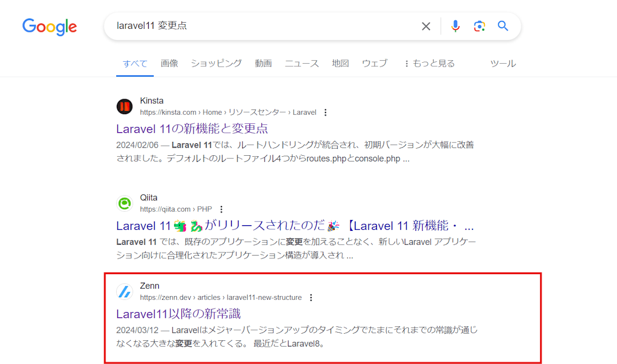
Task: Focus the search field containing laravel11 変更点
Action: (265, 26)
